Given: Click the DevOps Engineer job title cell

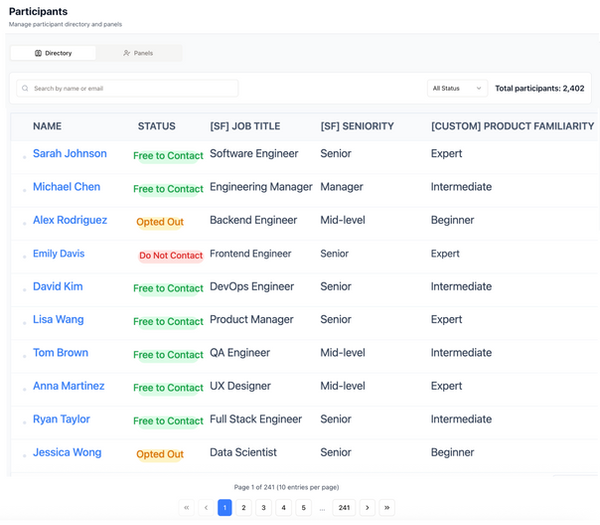Looking at the screenshot, I should tap(252, 286).
